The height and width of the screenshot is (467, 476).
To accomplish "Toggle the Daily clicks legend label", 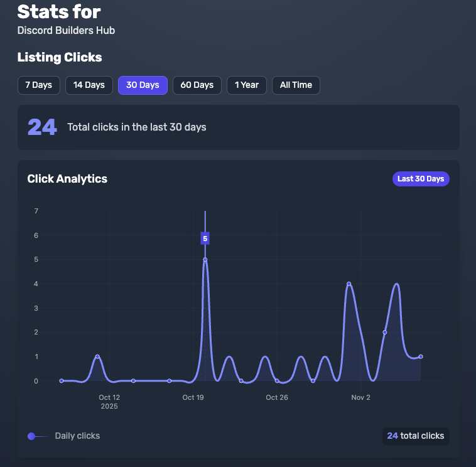I will pyautogui.click(x=77, y=436).
